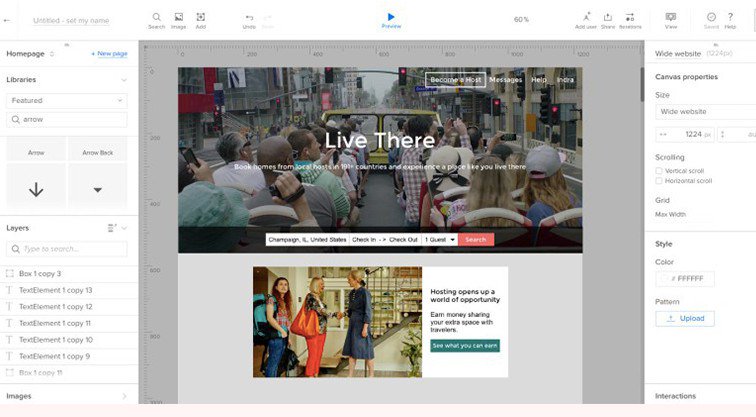The width and height of the screenshot is (756, 417).
Task: Open the Image tool in toolbar
Action: 178,21
